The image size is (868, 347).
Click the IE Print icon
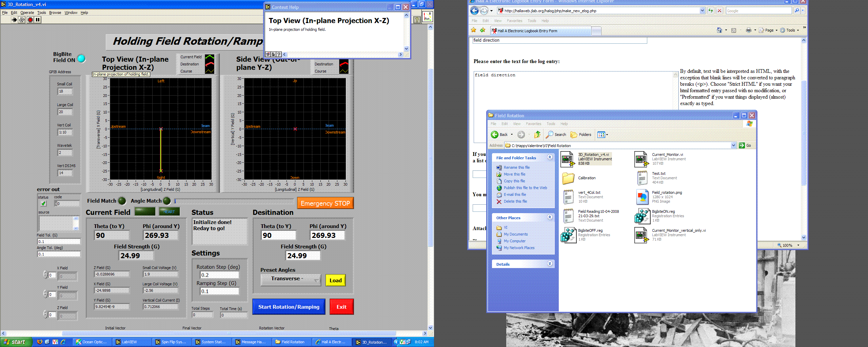click(x=749, y=30)
